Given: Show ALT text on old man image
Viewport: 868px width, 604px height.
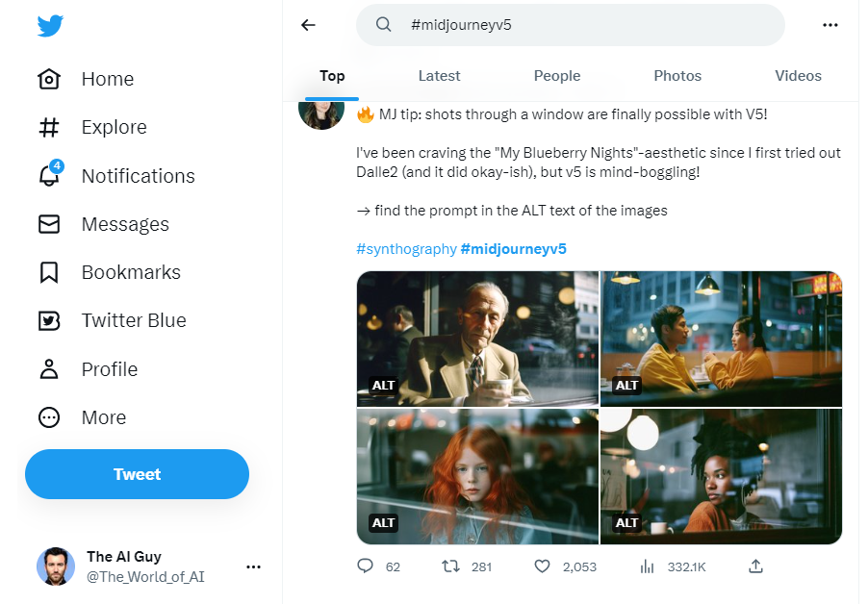Looking at the screenshot, I should [384, 386].
